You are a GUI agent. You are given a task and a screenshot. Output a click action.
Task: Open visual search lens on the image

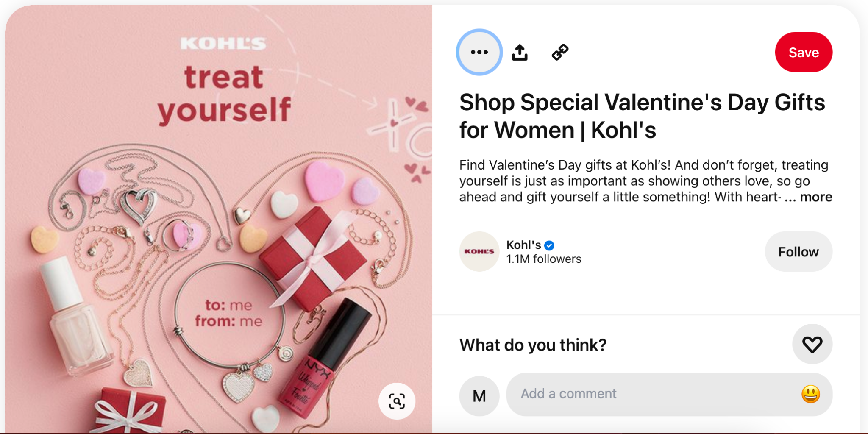click(x=397, y=401)
